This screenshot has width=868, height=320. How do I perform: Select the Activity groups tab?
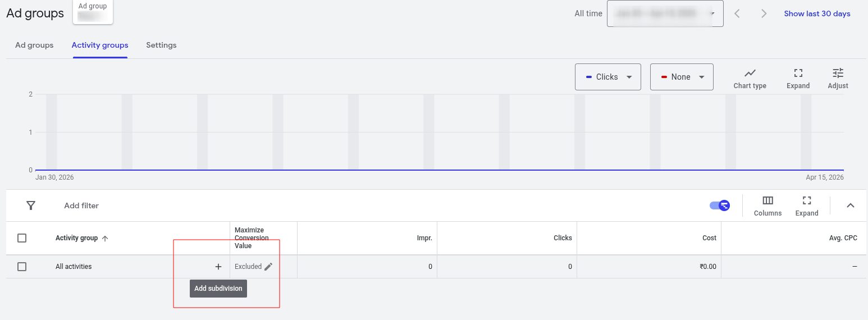pos(100,45)
